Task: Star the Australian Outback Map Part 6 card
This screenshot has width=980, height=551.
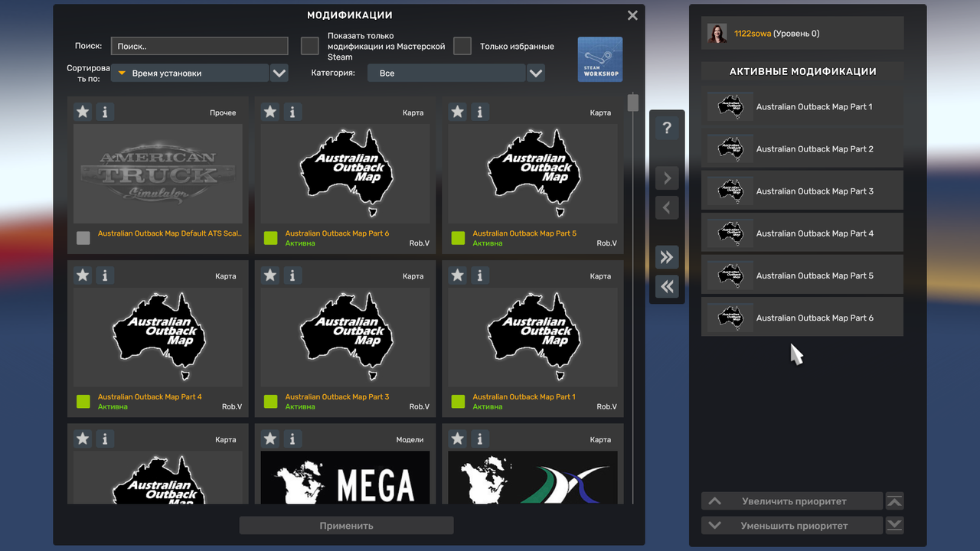Action: coord(270,112)
